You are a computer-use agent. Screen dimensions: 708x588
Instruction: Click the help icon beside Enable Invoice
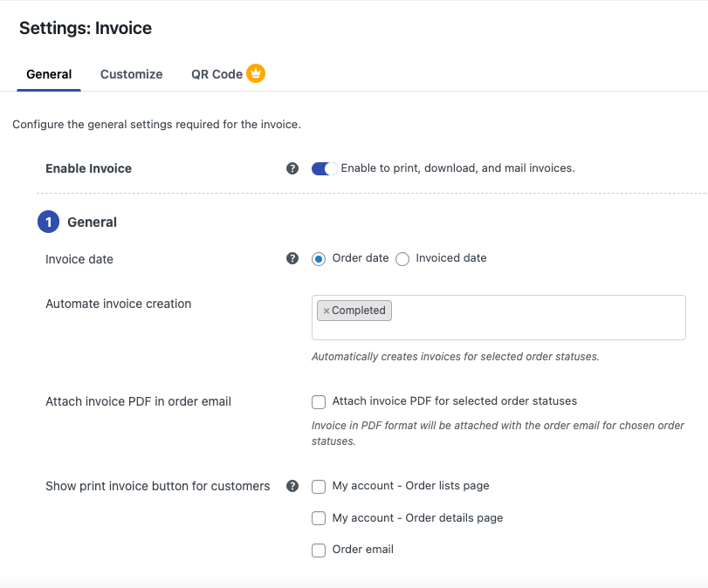pos(292,168)
